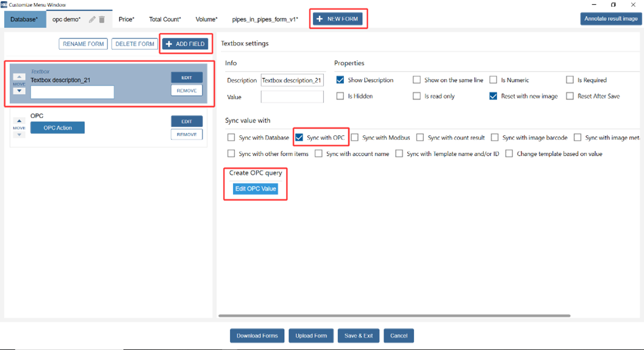
Task: Move OPC field up with arrow
Action: coord(19,121)
